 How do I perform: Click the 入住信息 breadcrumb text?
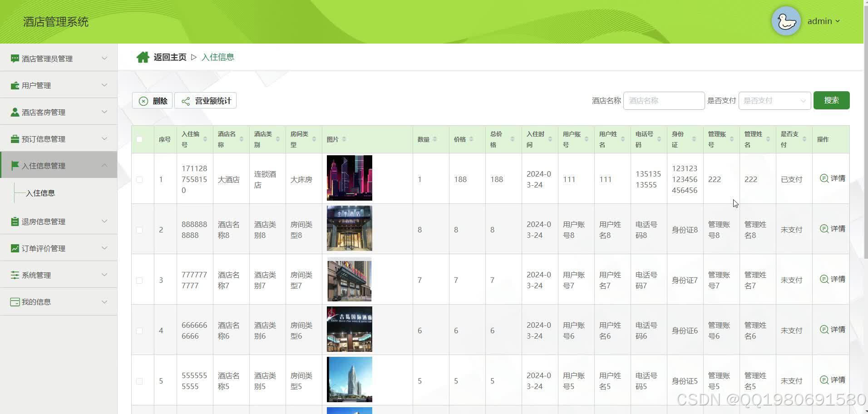pos(218,57)
